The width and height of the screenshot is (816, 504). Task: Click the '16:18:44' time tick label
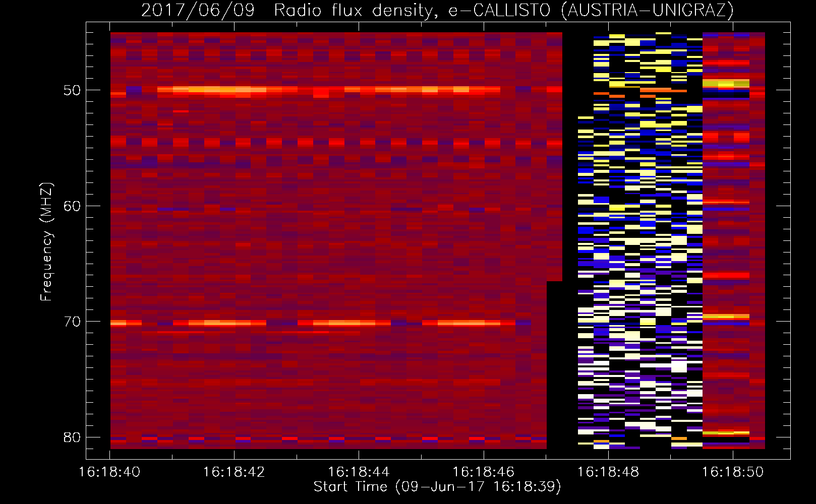point(359,472)
